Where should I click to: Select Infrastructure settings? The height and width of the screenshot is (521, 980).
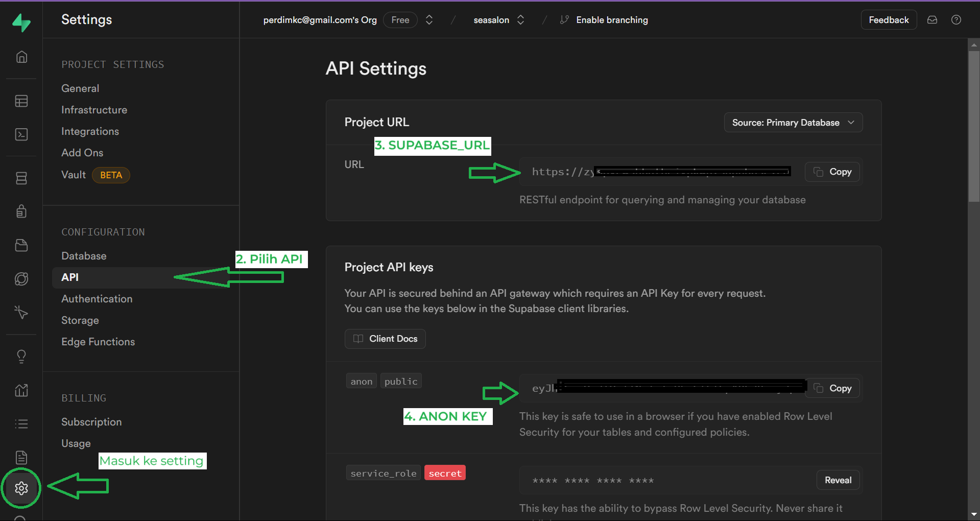(94, 110)
